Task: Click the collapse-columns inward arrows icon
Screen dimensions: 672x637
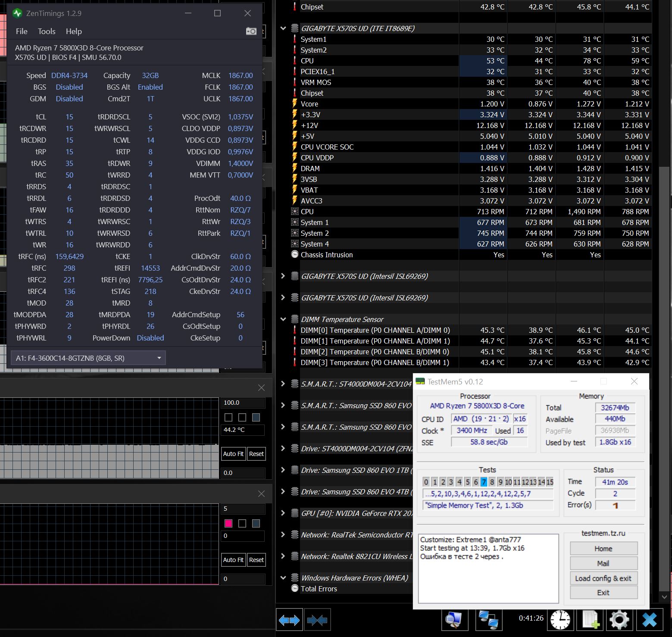Action: [317, 620]
